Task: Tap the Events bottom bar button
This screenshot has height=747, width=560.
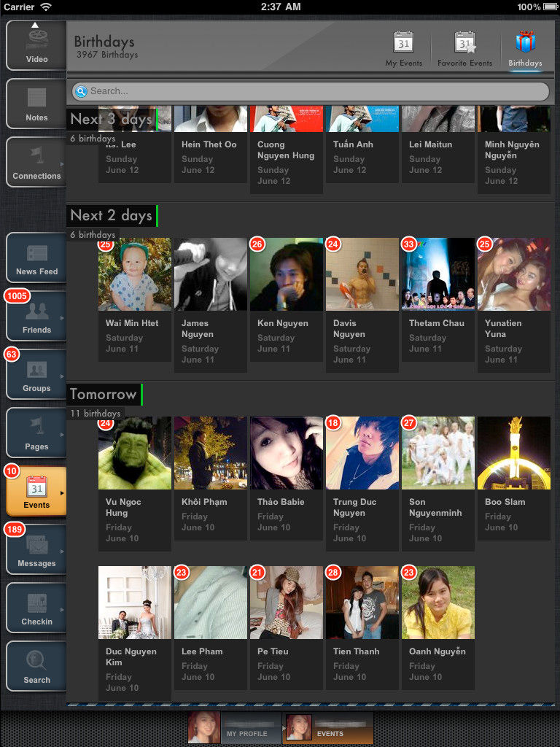Action: [x=328, y=728]
